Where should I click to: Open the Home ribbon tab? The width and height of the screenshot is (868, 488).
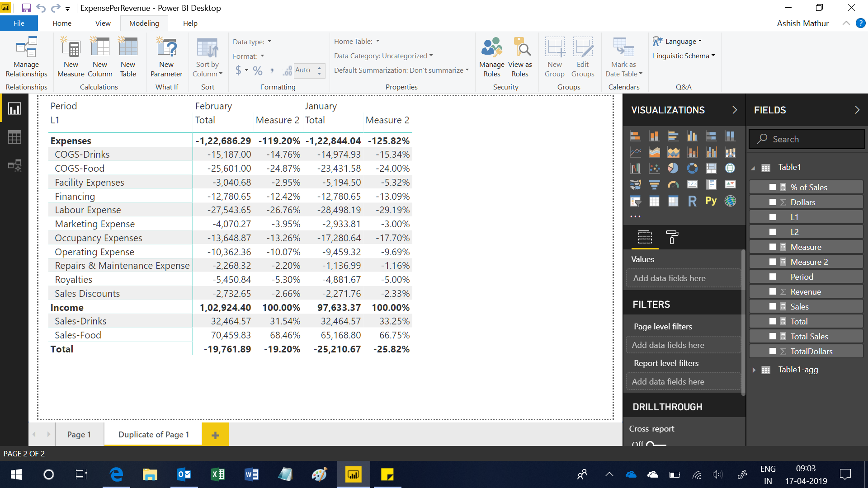[x=62, y=23]
